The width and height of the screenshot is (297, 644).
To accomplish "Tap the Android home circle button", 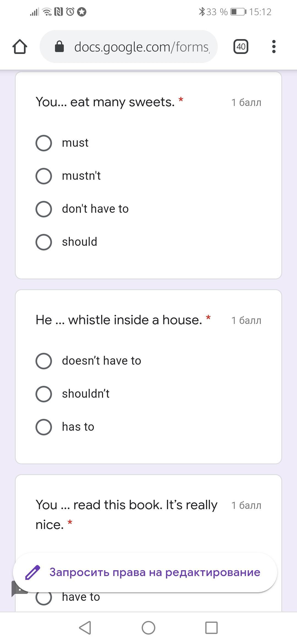I will (148, 628).
